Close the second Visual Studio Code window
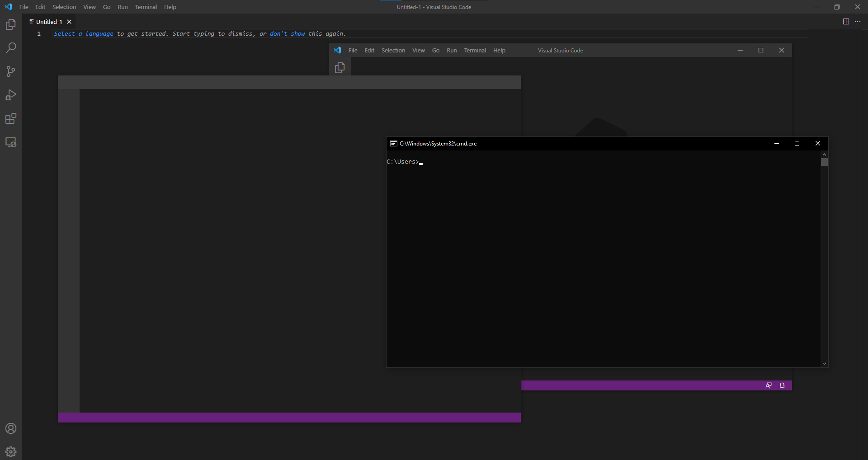 [782, 50]
